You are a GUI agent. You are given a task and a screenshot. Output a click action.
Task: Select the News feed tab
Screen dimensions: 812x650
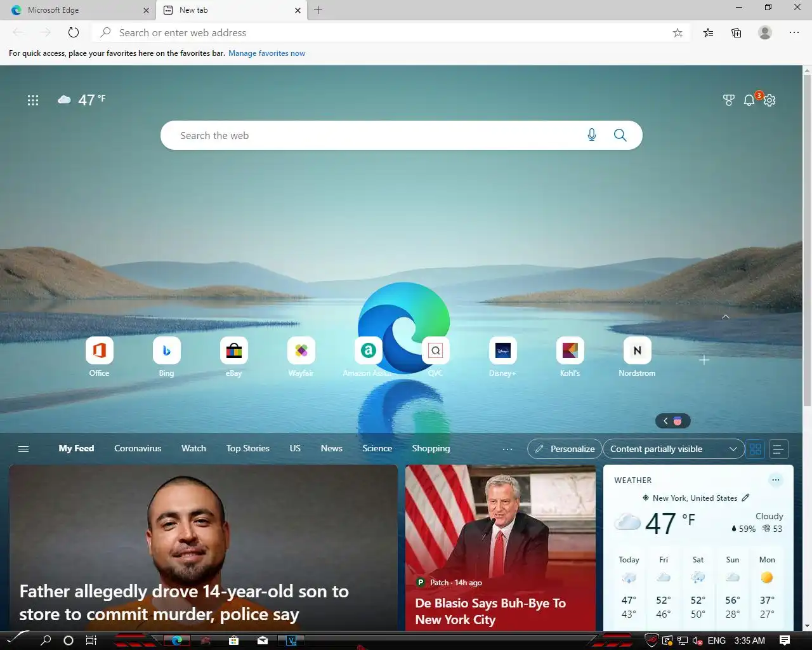[x=331, y=448]
